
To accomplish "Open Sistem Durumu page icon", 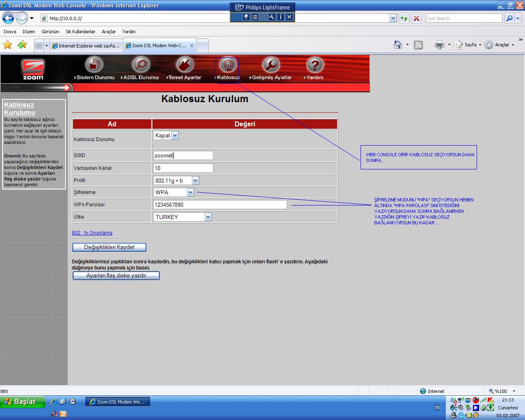I will pos(94,65).
